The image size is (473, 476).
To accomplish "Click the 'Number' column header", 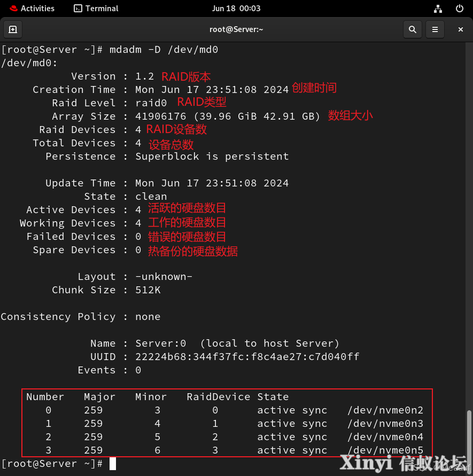I will (x=45, y=397).
